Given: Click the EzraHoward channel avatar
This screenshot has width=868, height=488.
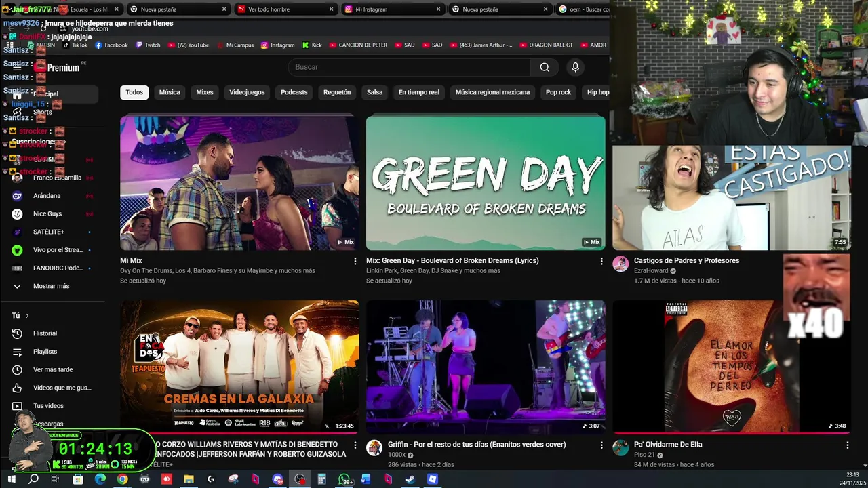Looking at the screenshot, I should (x=620, y=264).
